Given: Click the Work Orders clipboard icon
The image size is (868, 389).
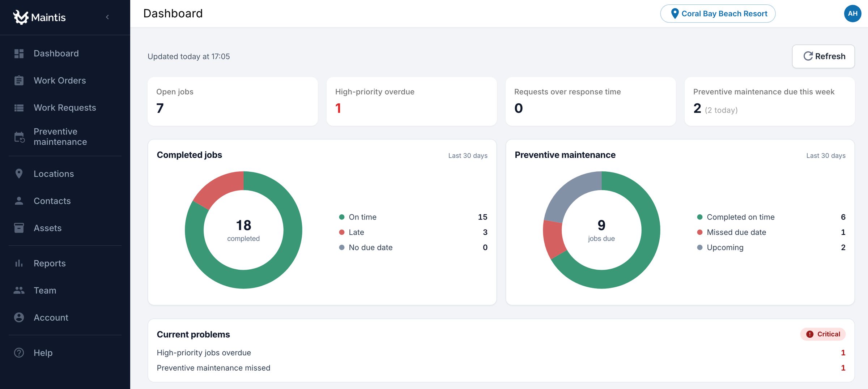Looking at the screenshot, I should click(19, 81).
